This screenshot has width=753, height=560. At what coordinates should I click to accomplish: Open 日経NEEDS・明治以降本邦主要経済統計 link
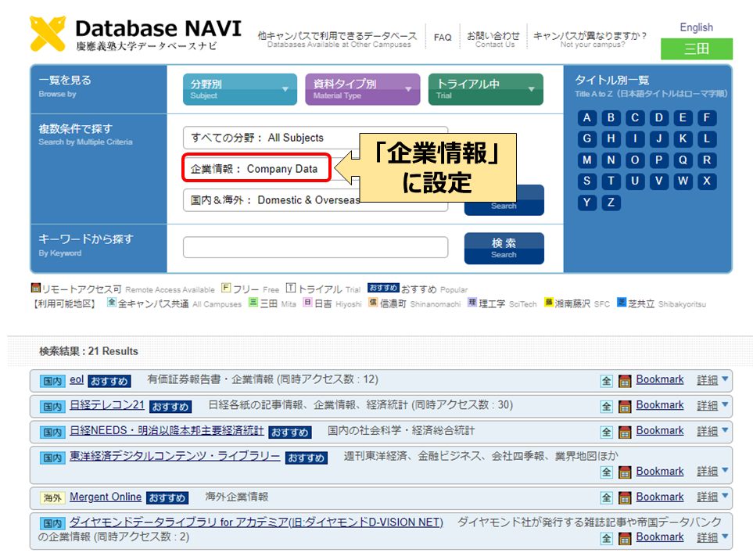click(x=167, y=430)
